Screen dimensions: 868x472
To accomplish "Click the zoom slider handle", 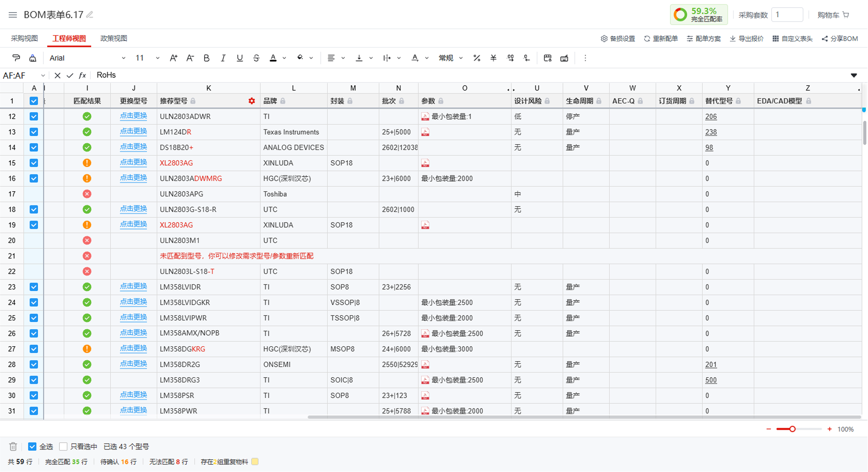I will (x=792, y=429).
